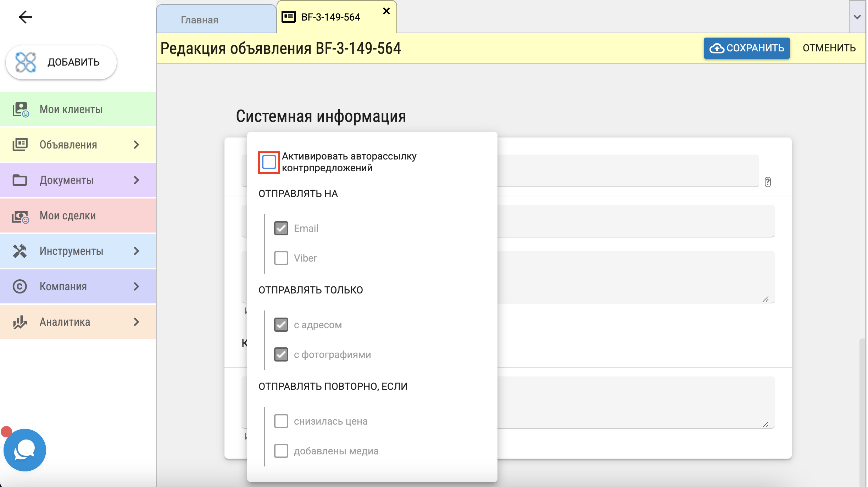Click the Инструменты tools icon
Image resolution: width=868 pixels, height=487 pixels.
(20, 251)
